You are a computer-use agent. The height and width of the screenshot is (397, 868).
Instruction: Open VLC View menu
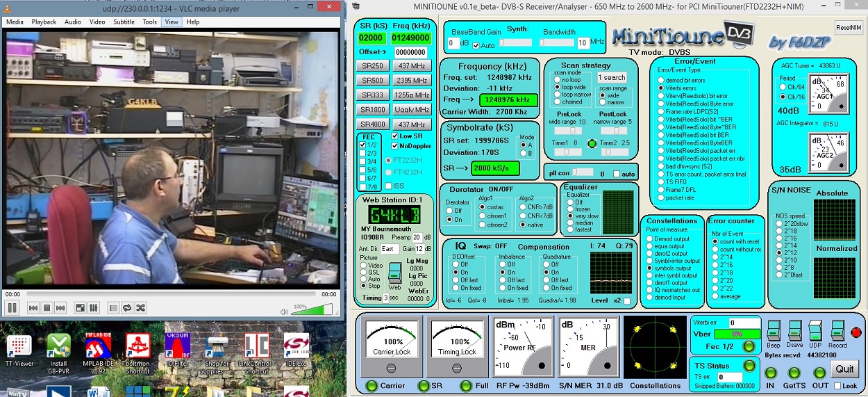pyautogui.click(x=172, y=22)
